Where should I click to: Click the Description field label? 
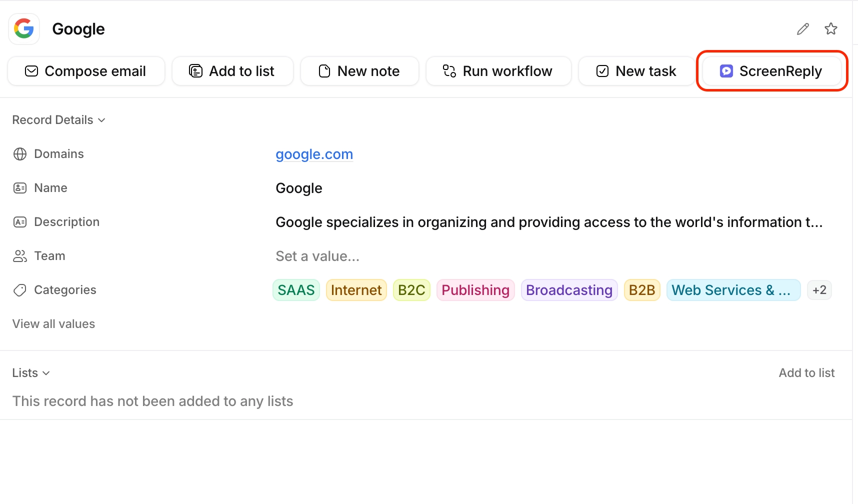pos(67,222)
